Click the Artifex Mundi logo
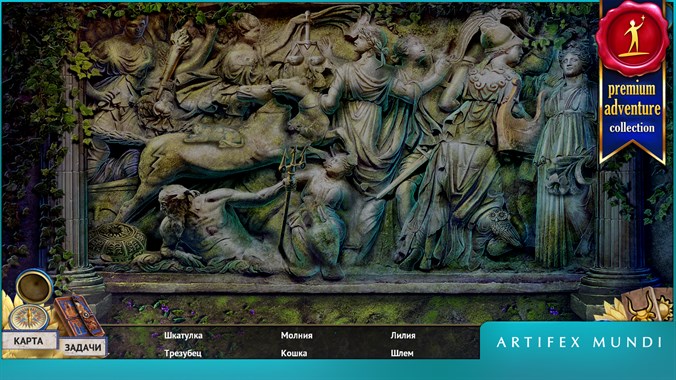676x380 pixels. click(579, 342)
